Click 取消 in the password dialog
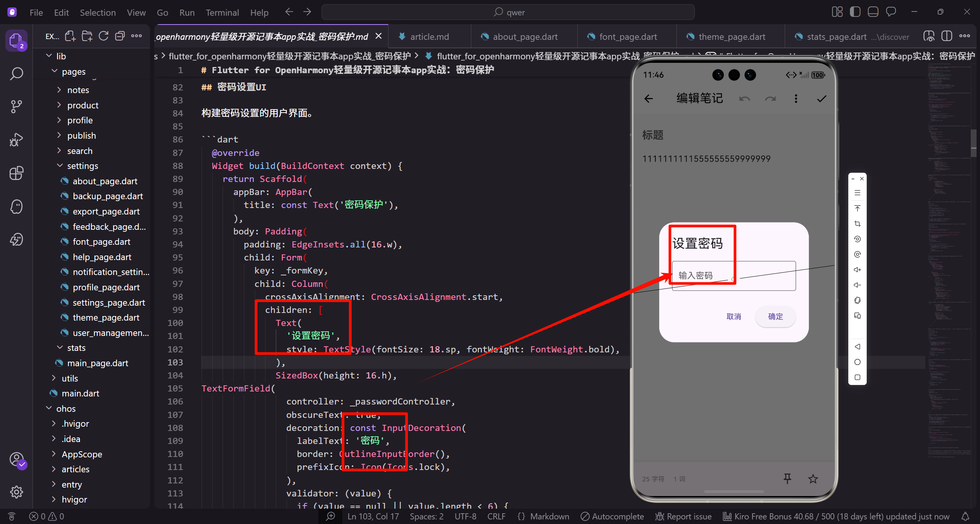This screenshot has height=524, width=980. click(x=733, y=316)
